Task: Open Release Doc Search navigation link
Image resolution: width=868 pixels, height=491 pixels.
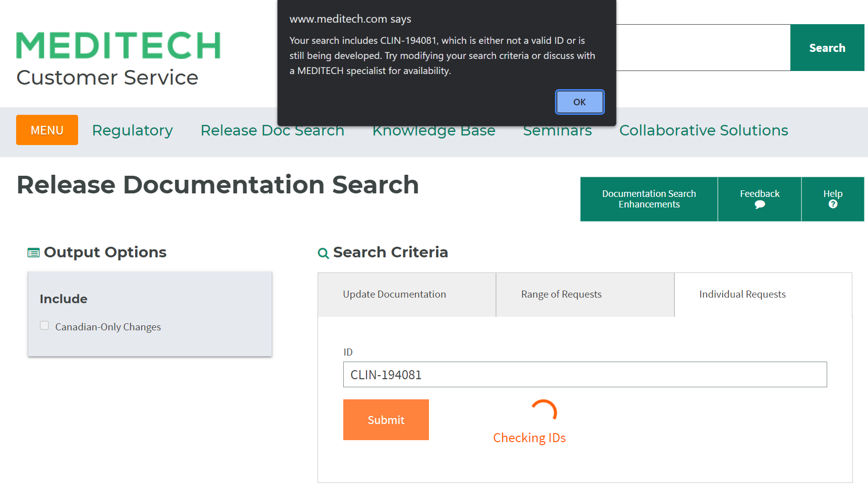Action: point(272,130)
